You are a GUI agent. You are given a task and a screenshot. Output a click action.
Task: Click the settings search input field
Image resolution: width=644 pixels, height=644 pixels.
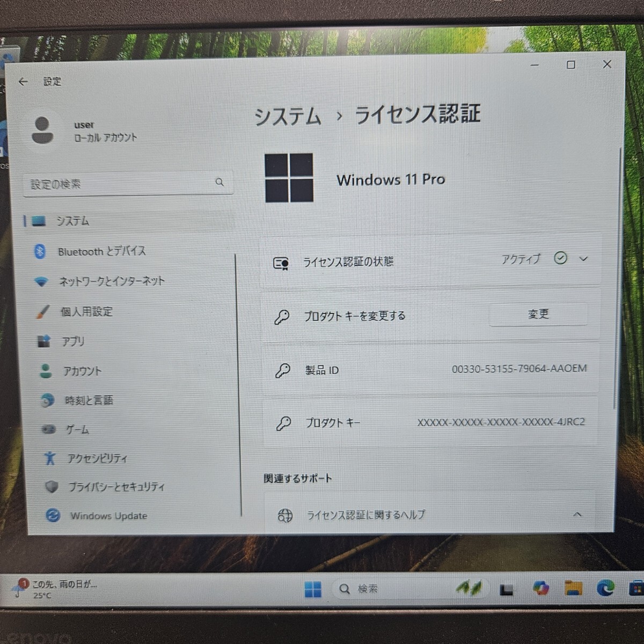coord(127,184)
